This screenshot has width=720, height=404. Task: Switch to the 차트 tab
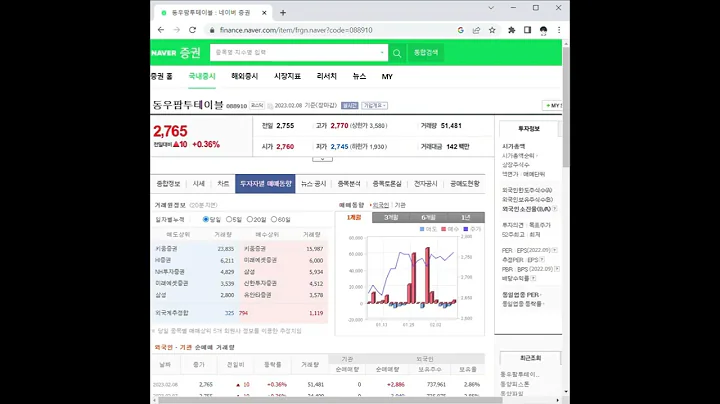223,184
